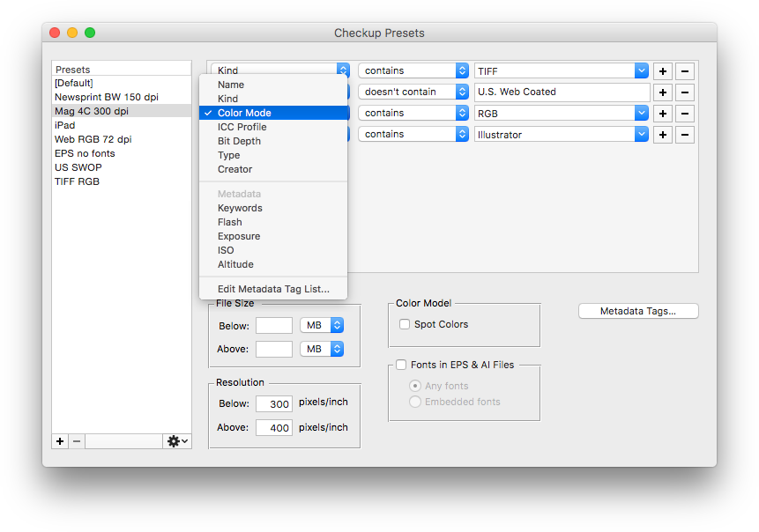Select the TIFF RGB preset

(x=122, y=181)
